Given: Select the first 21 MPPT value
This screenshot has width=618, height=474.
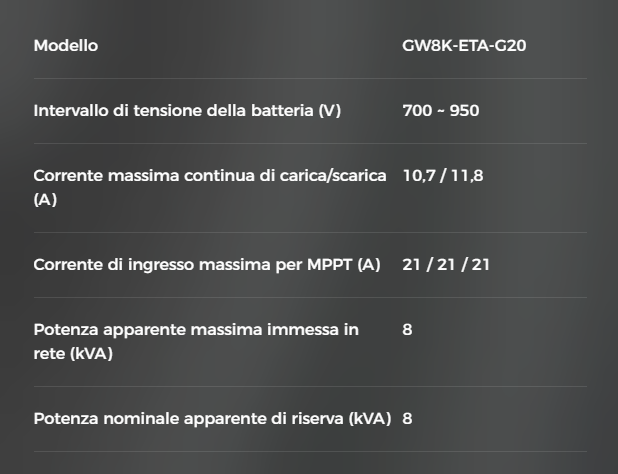Looking at the screenshot, I should pos(411,265).
